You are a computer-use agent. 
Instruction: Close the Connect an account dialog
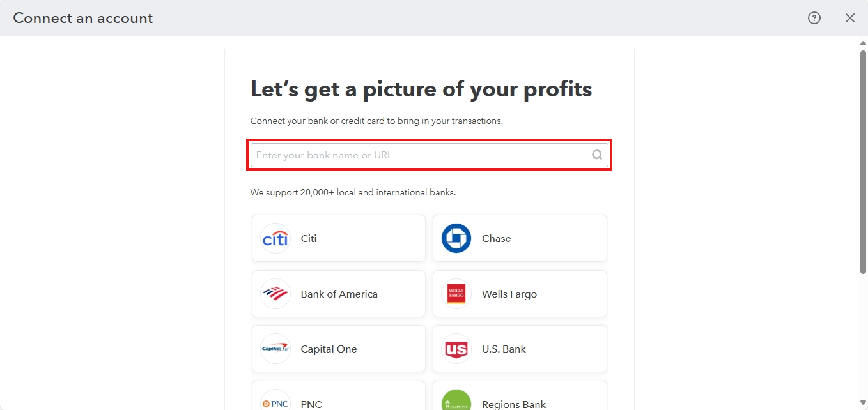(850, 18)
